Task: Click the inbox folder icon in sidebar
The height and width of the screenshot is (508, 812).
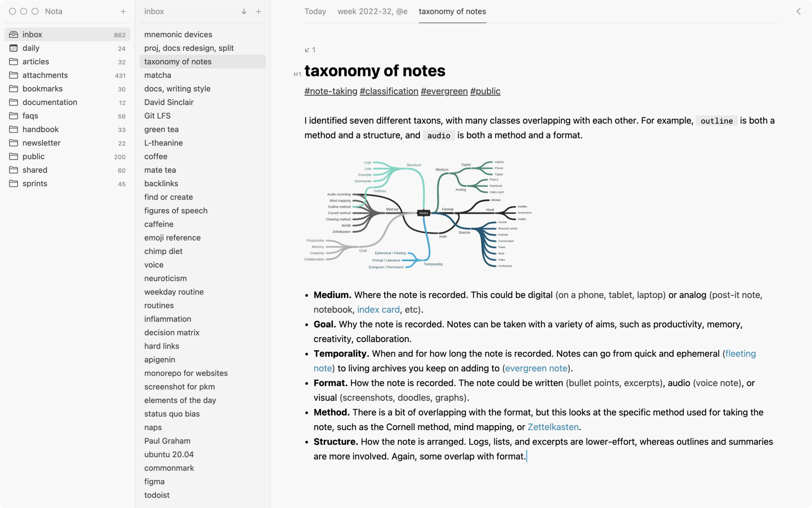Action: tap(14, 34)
